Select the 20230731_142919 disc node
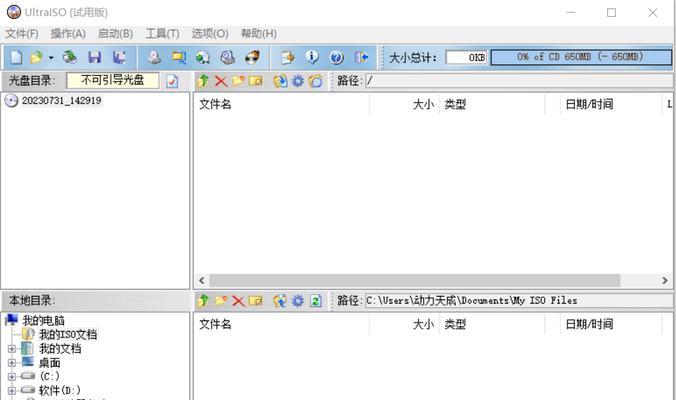 (x=61, y=100)
